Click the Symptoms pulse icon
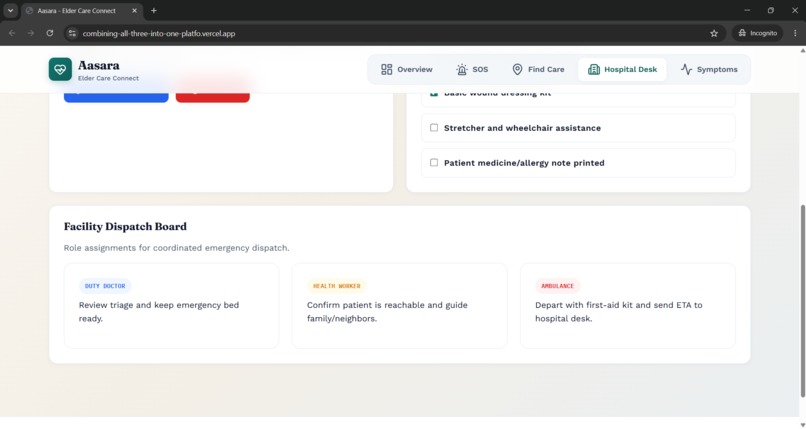Screen dimensions: 806x429 click(686, 69)
